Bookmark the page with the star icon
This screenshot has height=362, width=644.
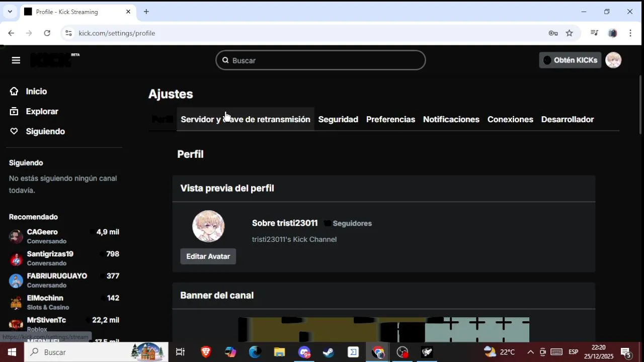[x=570, y=33]
